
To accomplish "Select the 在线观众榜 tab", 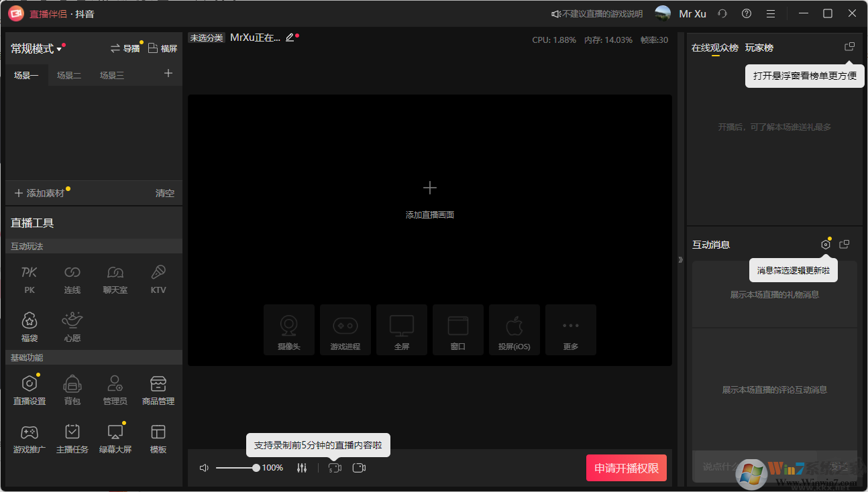I will [x=715, y=48].
